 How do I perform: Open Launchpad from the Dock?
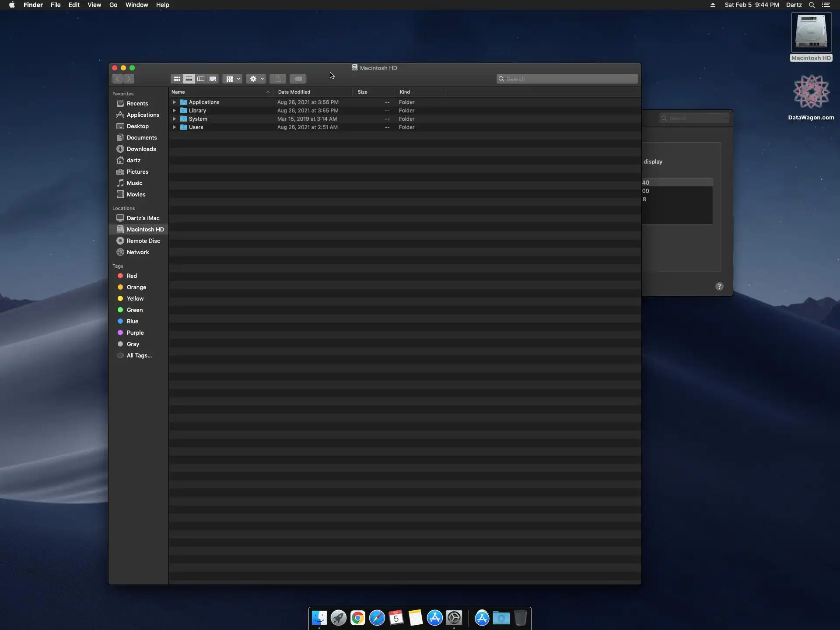pyautogui.click(x=338, y=618)
